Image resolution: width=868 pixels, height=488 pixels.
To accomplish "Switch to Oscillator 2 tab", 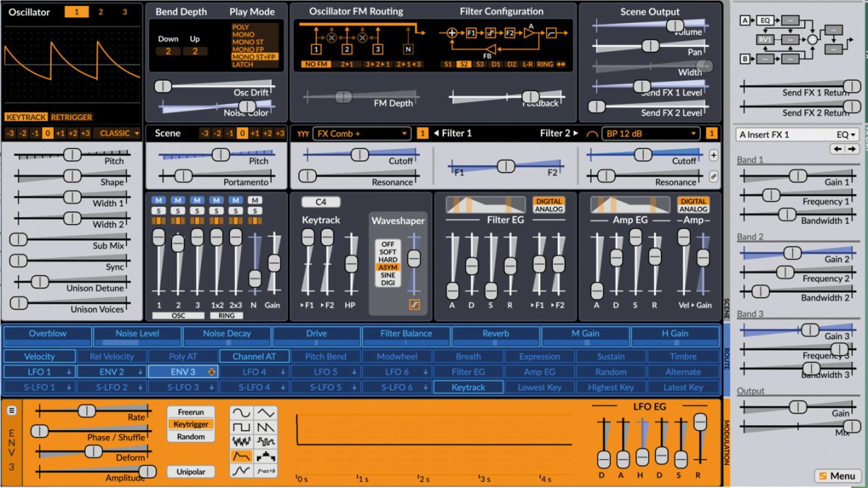I will pyautogui.click(x=101, y=12).
